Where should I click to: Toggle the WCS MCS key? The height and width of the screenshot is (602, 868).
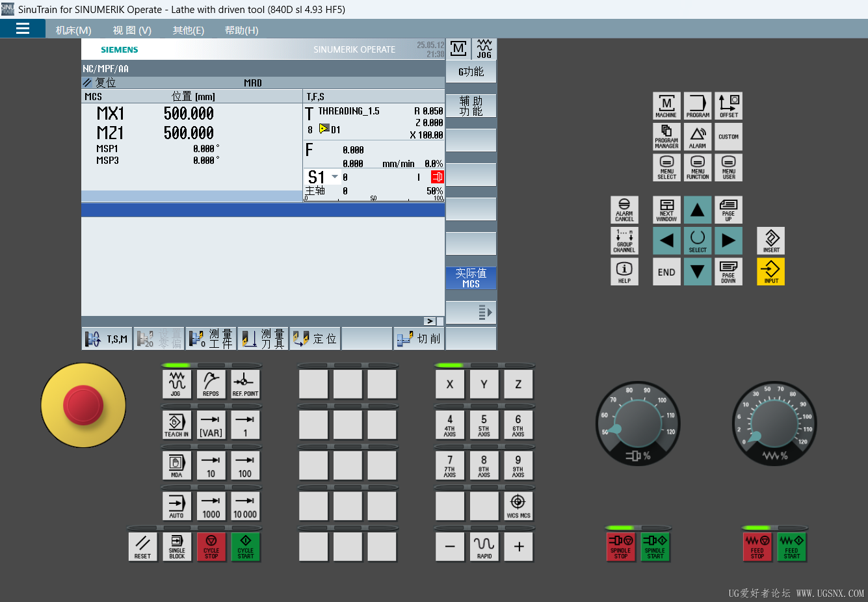pyautogui.click(x=518, y=506)
